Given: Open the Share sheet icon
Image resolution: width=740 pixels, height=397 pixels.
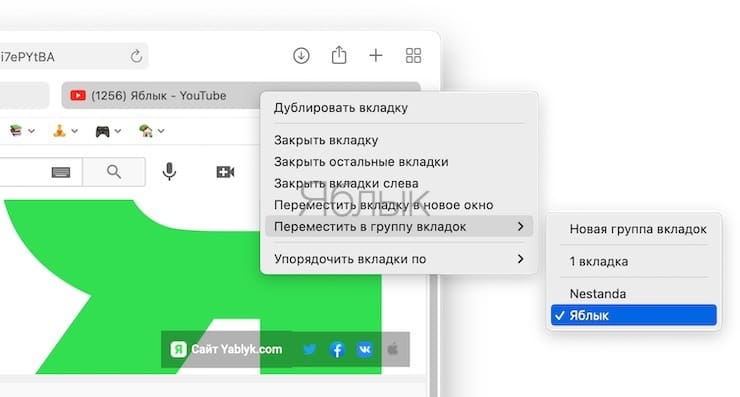Looking at the screenshot, I should [x=339, y=55].
